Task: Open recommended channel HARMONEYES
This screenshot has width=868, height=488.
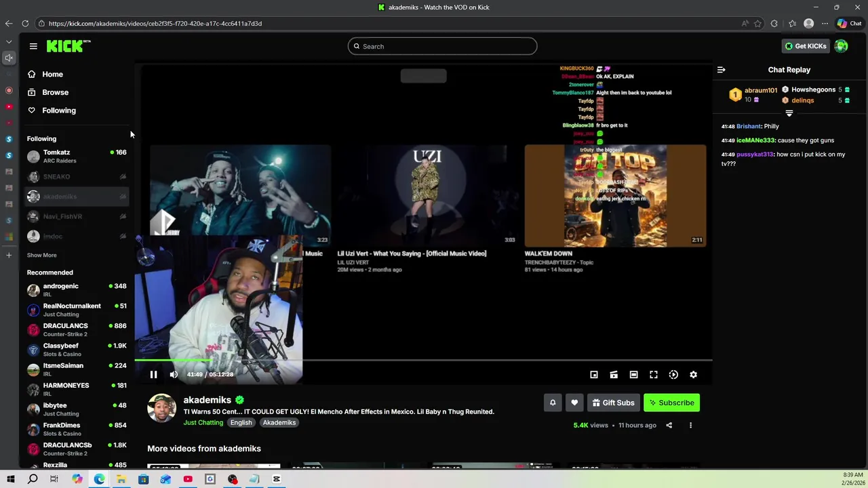Action: pyautogui.click(x=77, y=389)
